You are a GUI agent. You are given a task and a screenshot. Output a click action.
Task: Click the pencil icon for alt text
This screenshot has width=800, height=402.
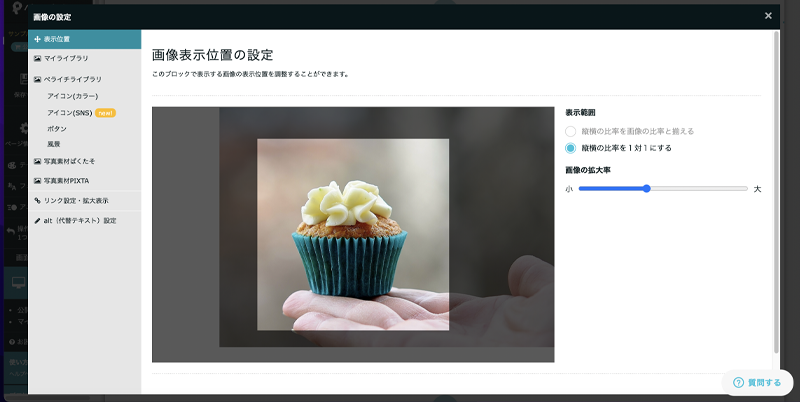pos(37,220)
